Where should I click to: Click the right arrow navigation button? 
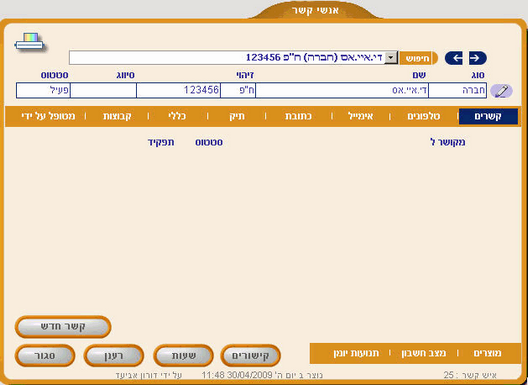pyautogui.click(x=477, y=58)
